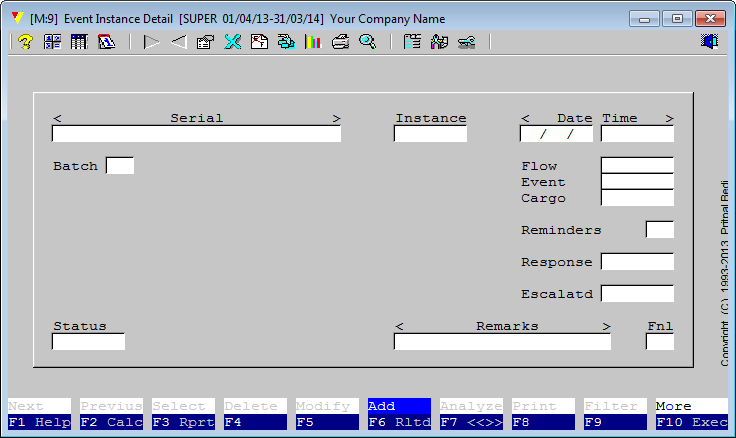The image size is (736, 438).
Task: Click the Analyze button above F7
Action: (x=471, y=406)
